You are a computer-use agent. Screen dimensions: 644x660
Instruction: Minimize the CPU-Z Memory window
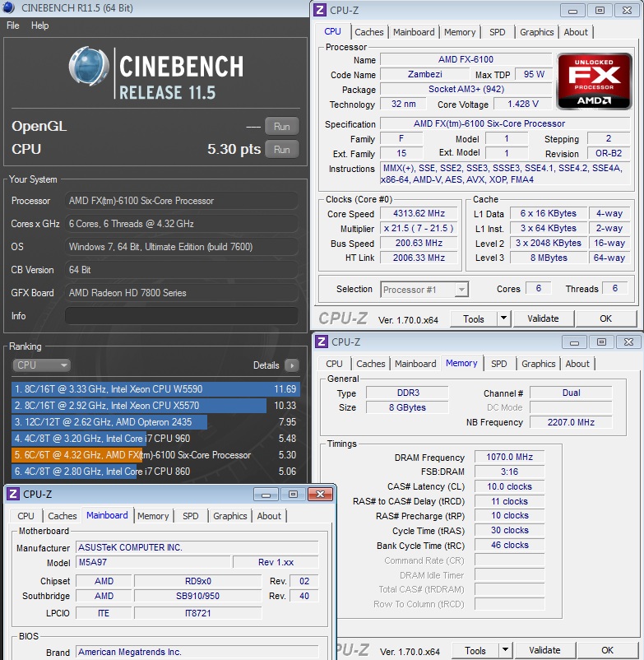575,342
